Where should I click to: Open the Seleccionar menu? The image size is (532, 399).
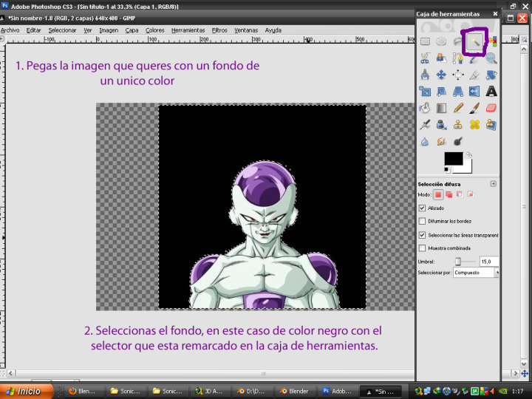(62, 30)
